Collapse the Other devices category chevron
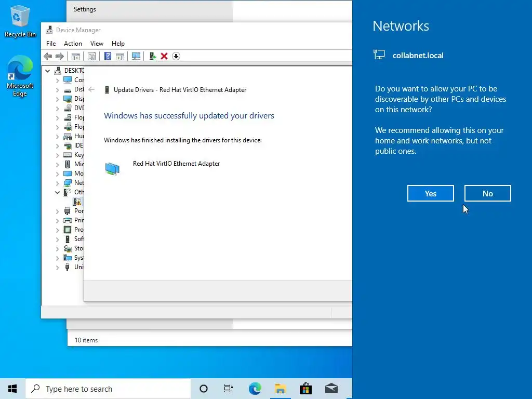 pos(57,192)
